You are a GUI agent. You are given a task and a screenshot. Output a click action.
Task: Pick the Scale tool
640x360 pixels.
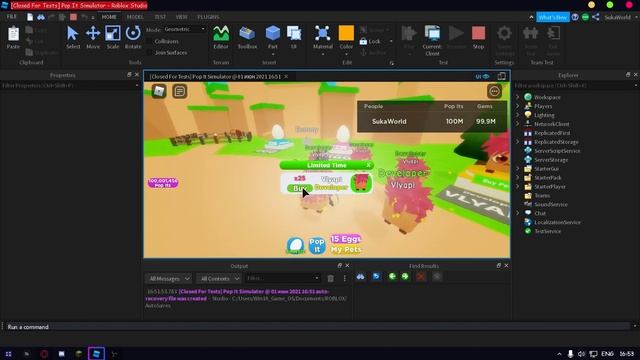point(113,37)
